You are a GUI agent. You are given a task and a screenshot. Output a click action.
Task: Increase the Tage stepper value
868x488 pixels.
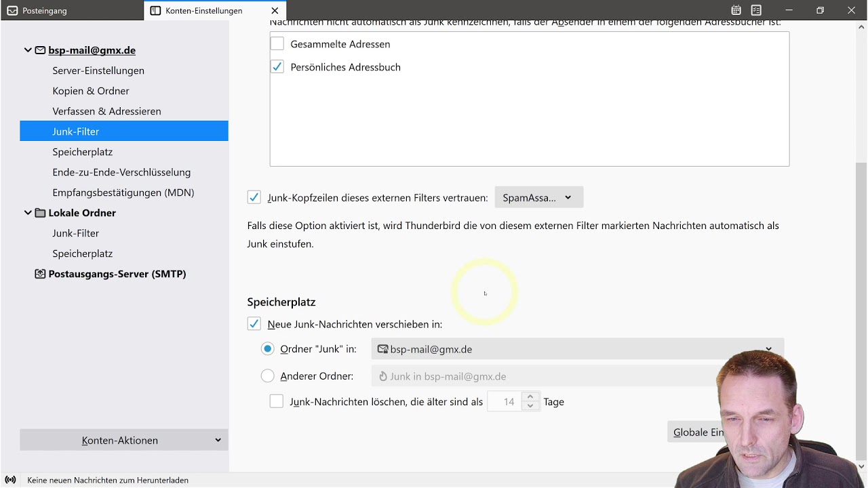pyautogui.click(x=530, y=397)
